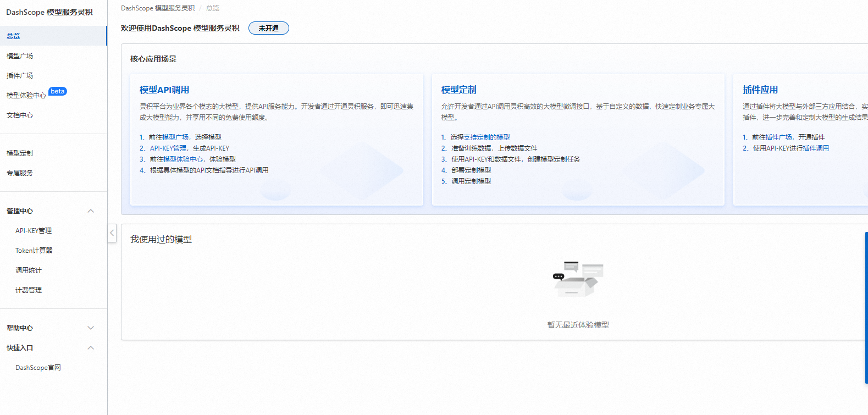Click the 未开通 status button
Image resolution: width=868 pixels, height=415 pixels.
[268, 28]
